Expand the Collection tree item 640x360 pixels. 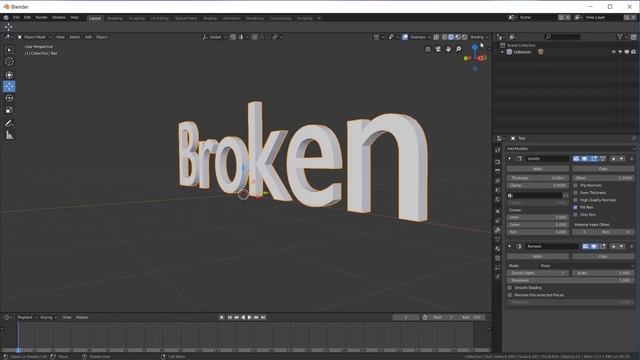(502, 52)
